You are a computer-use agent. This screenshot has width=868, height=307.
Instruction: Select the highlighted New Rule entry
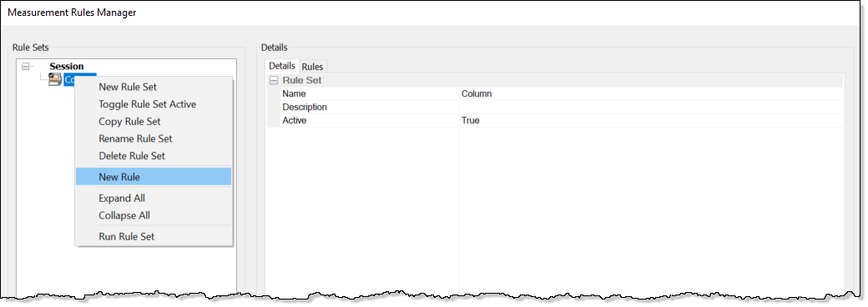point(154,177)
